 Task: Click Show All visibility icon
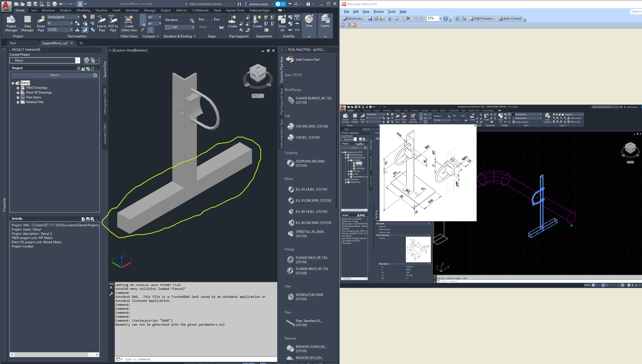pos(282,23)
